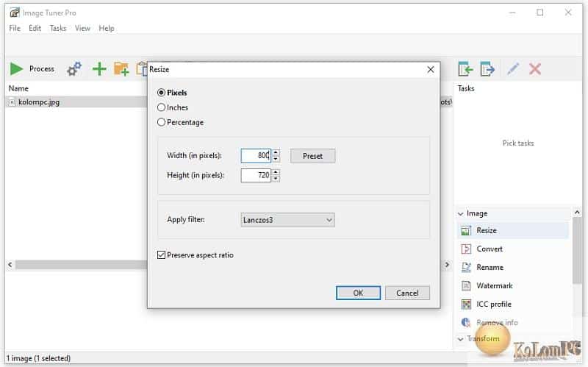Increase width with the up spinner arrow

[x=276, y=152]
